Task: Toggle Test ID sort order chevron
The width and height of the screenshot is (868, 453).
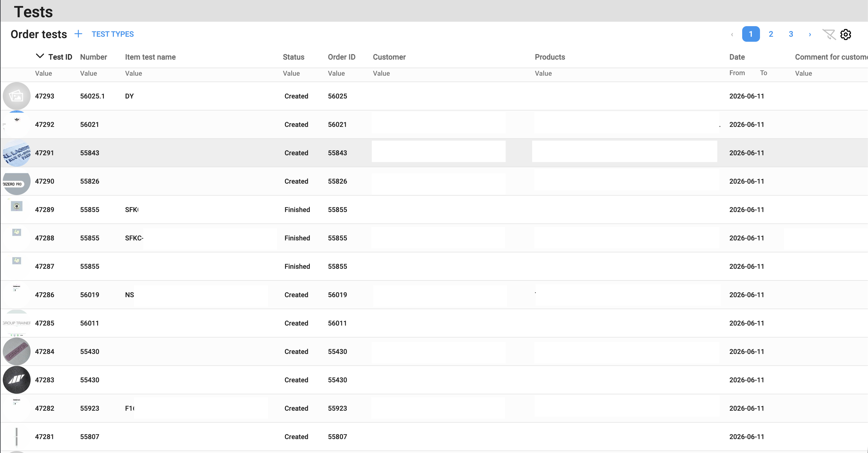Action: tap(40, 56)
